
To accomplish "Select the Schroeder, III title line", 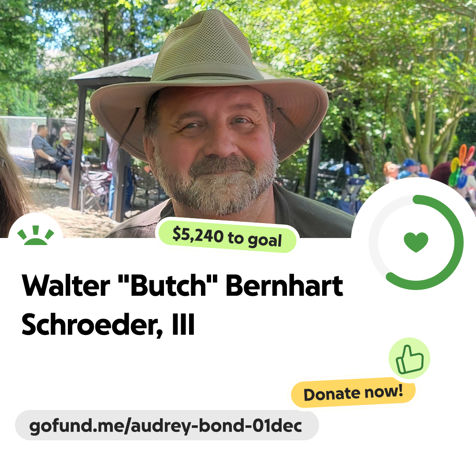I will 108,325.
